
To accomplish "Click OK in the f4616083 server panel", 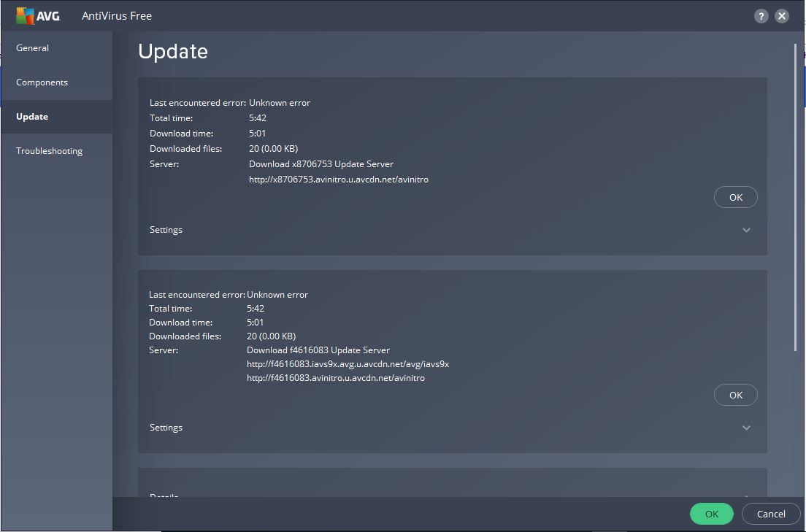I will coord(736,396).
